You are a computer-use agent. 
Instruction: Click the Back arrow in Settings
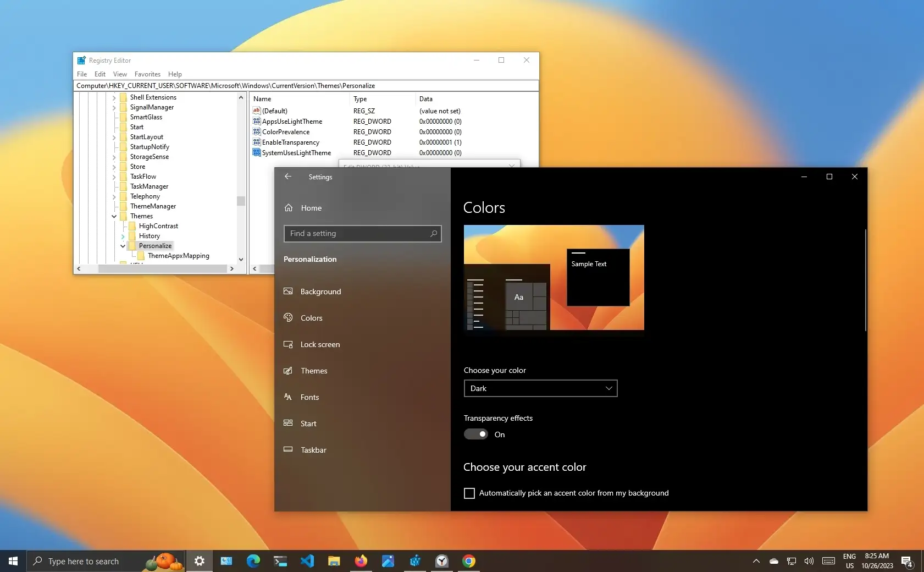coord(288,177)
